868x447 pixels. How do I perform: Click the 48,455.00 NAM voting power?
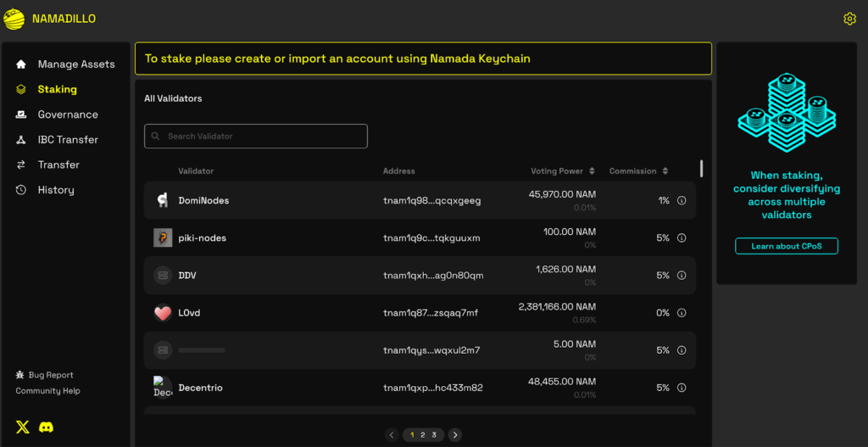[x=563, y=381]
